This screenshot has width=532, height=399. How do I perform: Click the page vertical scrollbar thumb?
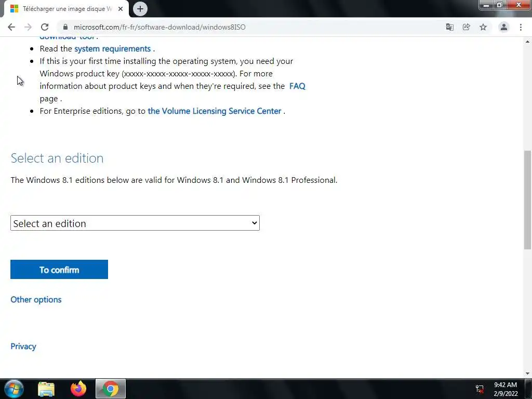(x=527, y=200)
